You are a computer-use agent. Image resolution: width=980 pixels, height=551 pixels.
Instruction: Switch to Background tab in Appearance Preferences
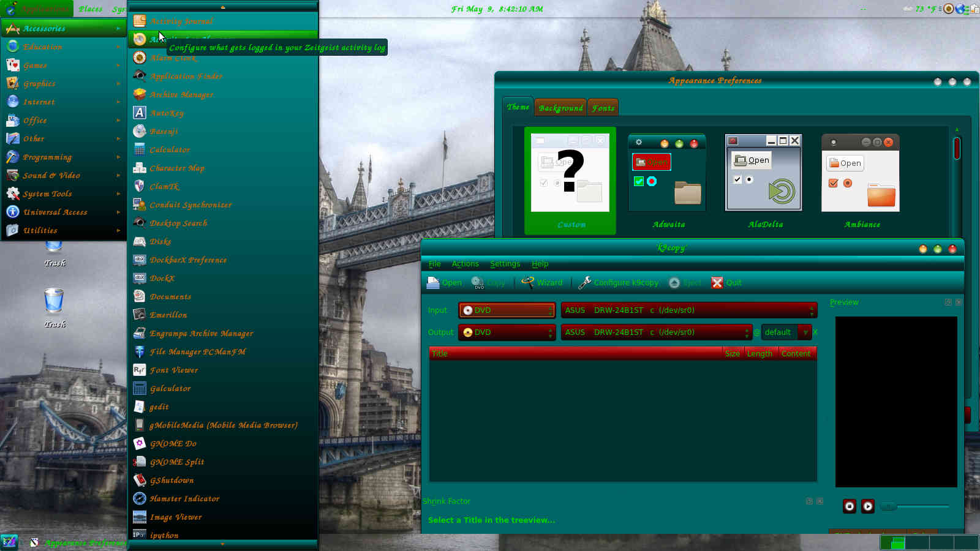[x=560, y=108]
